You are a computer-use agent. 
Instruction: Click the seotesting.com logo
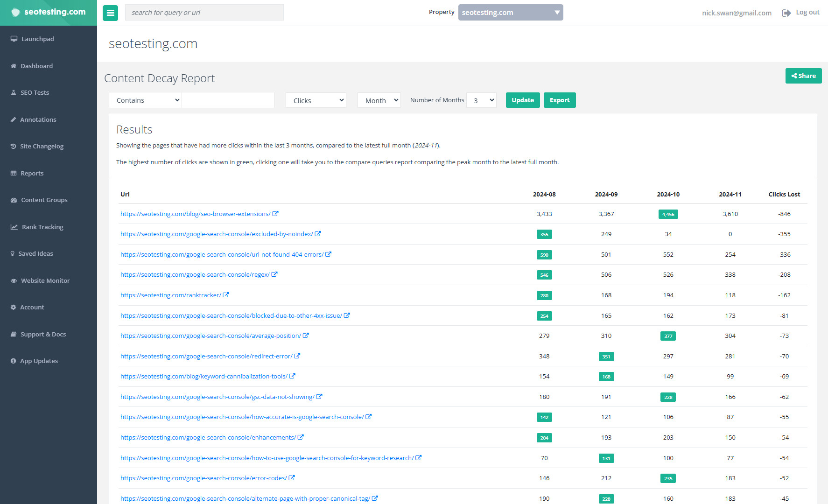point(49,12)
